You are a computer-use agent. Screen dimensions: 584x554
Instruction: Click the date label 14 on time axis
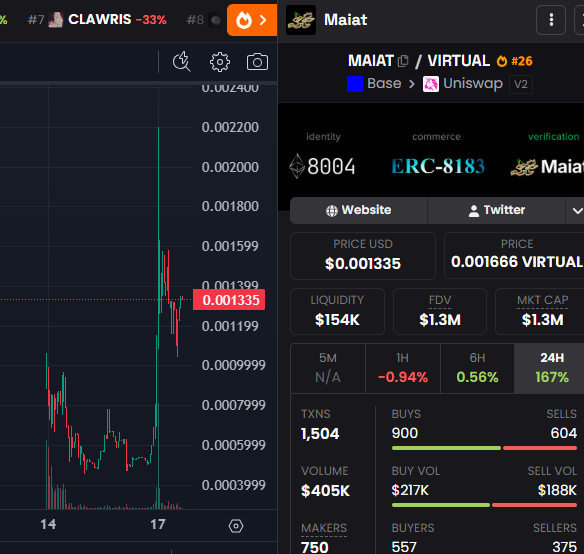(x=48, y=525)
